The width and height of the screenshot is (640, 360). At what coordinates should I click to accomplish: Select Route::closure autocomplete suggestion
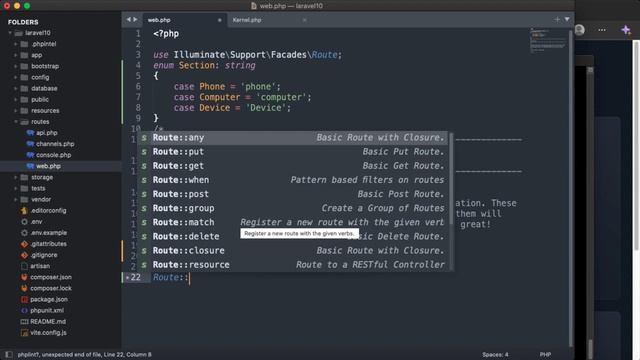pyautogui.click(x=293, y=251)
